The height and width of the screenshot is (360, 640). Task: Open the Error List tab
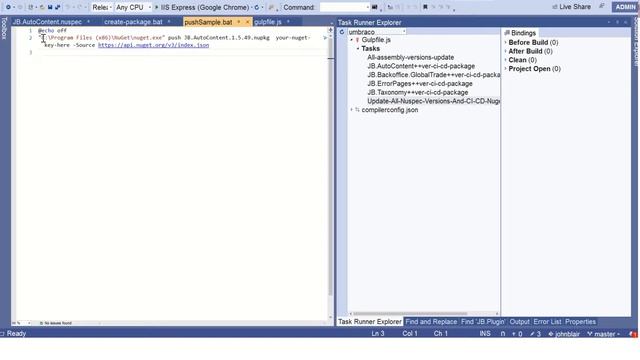[x=547, y=322]
